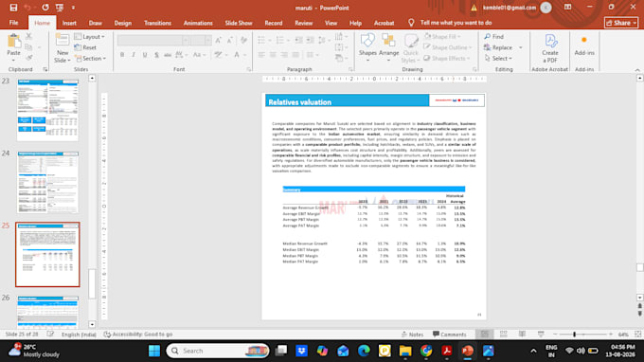Click the Paste clipboard icon
The height and width of the screenshot is (362, 644).
(x=13, y=41)
